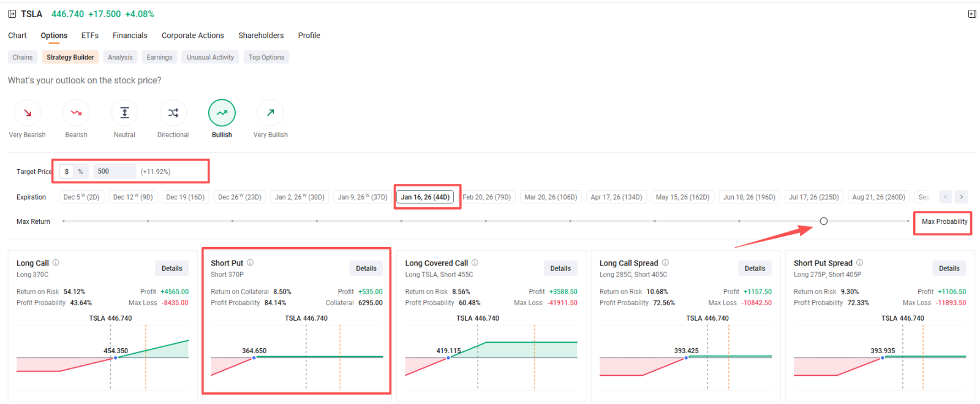Open the Top Options sub-tab
This screenshot has width=980, height=404.
point(266,57)
